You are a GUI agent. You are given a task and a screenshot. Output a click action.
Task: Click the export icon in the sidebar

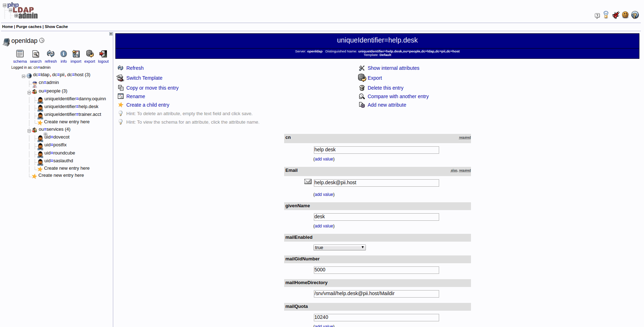point(90,54)
